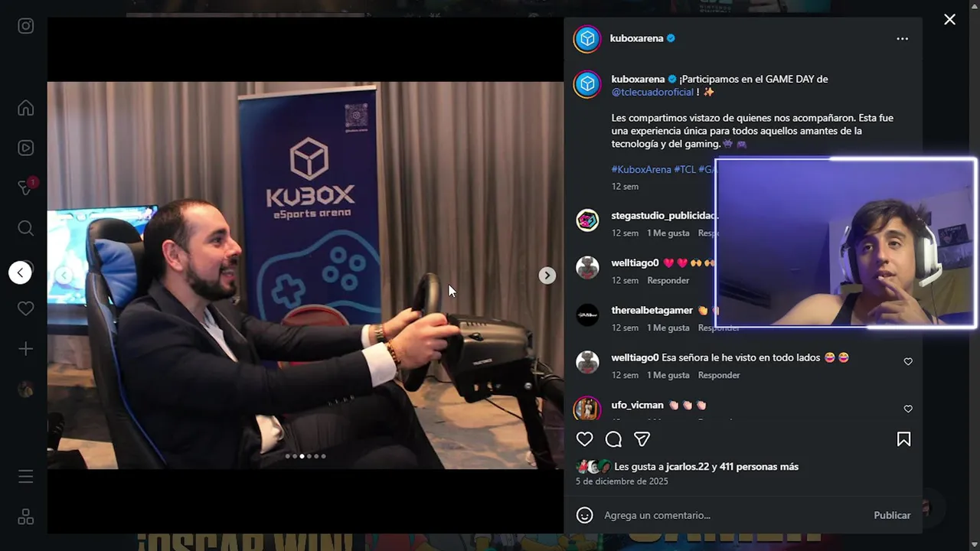Go to previous post arrow
Viewport: 980px width, 551px height.
(x=21, y=272)
